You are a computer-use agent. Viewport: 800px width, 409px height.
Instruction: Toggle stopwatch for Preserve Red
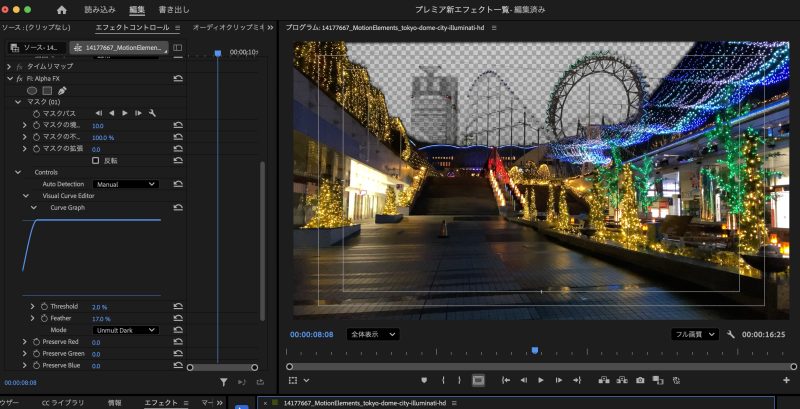pos(36,342)
